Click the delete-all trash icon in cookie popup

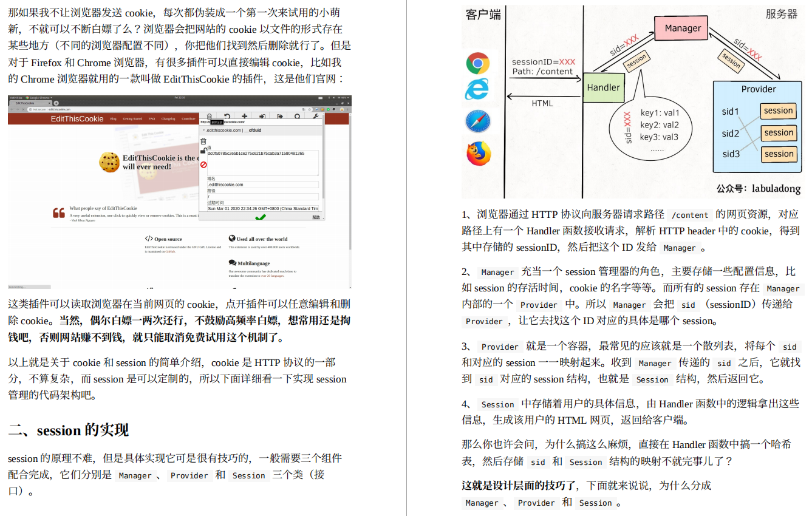click(x=210, y=117)
